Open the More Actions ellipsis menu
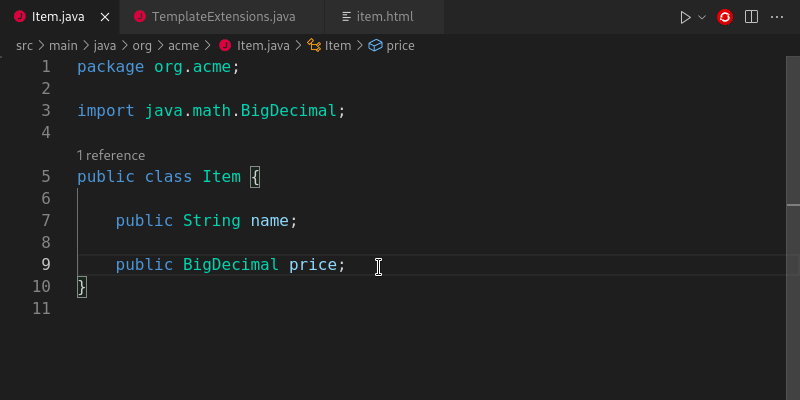 click(777, 17)
